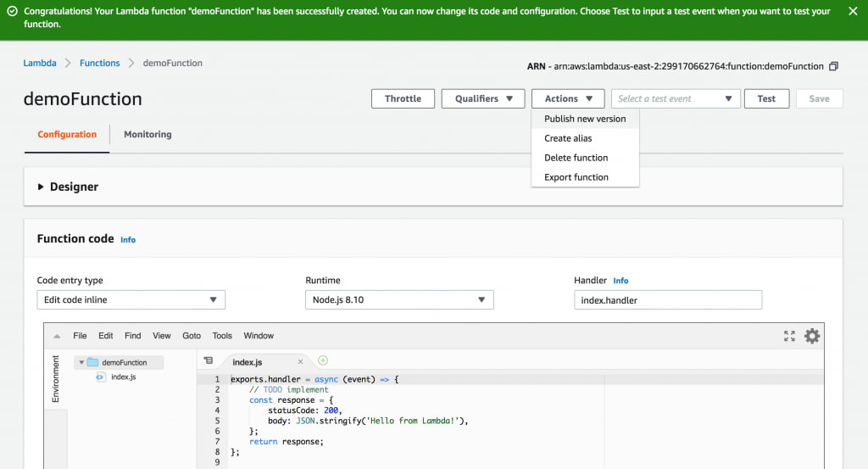
Task: Expand the Designer section
Action: coord(41,187)
